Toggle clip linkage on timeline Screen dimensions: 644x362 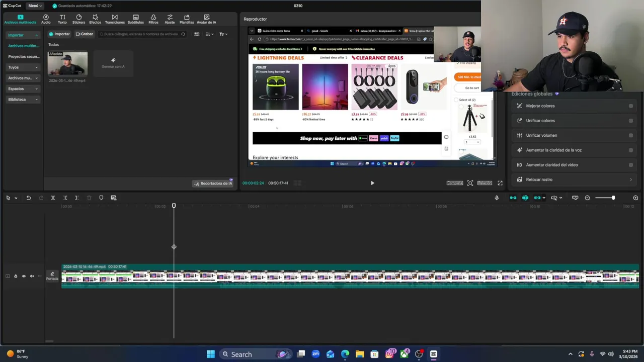[537, 198]
